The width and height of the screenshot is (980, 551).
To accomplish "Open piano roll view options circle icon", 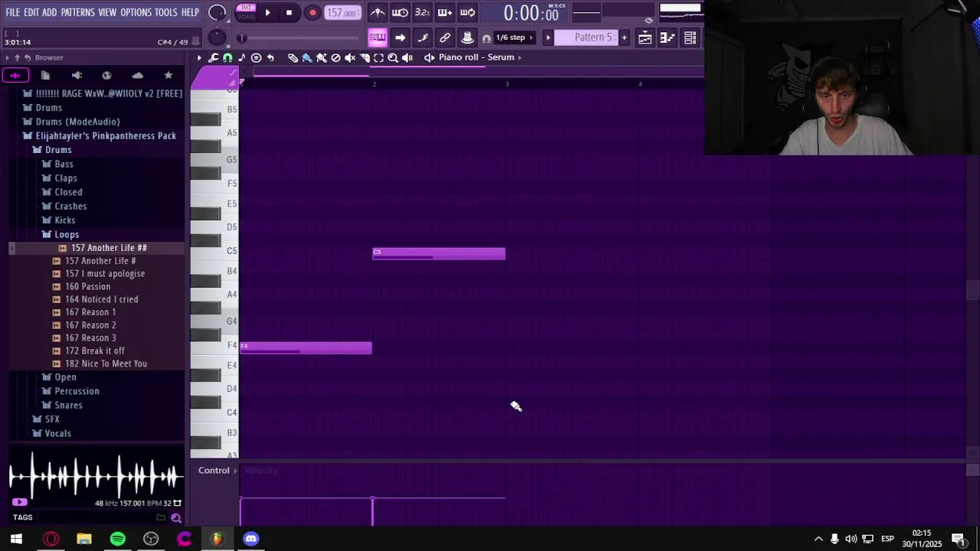I will [x=256, y=57].
